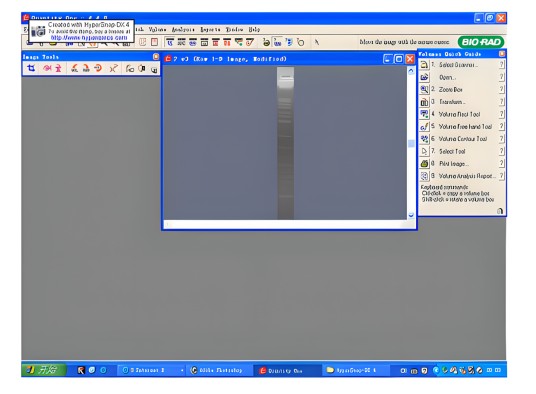
Task: Click the Volume Analysis Report icon
Action: click(x=424, y=176)
